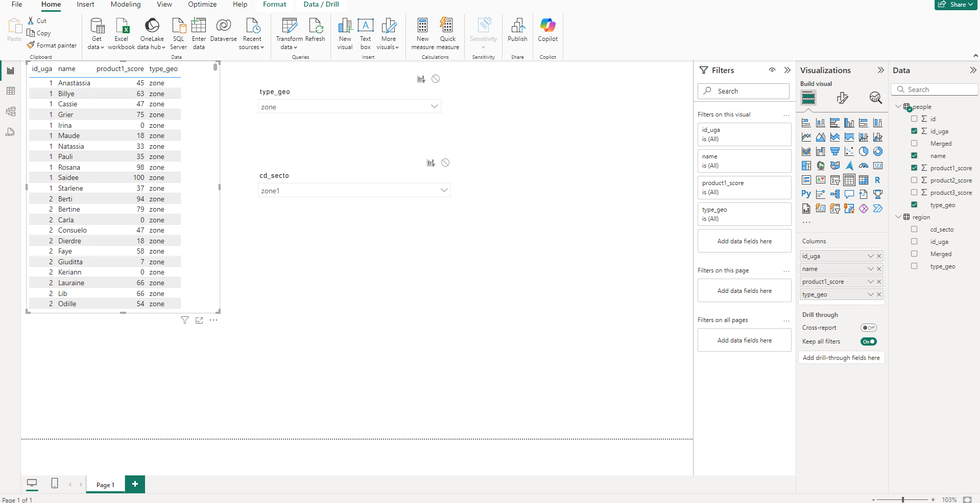The width and height of the screenshot is (980, 503).
Task: Open OneLake data hub
Action: [152, 33]
